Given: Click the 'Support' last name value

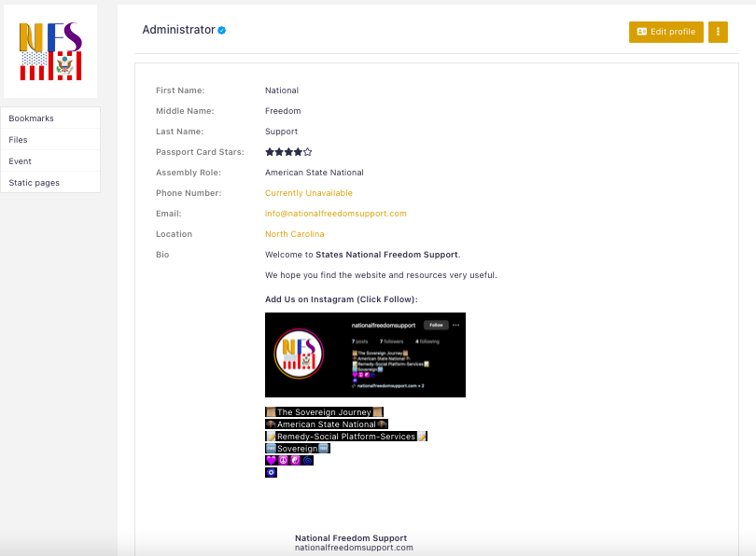Looking at the screenshot, I should 281,132.
